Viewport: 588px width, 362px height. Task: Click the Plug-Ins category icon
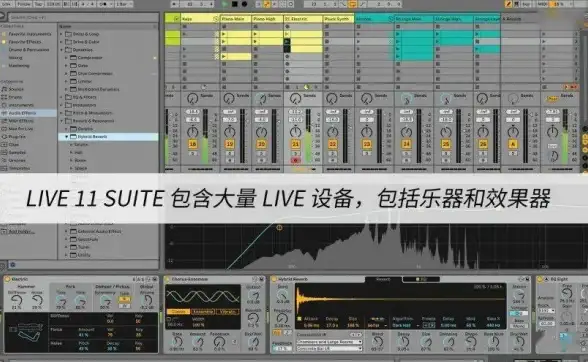pos(4,137)
